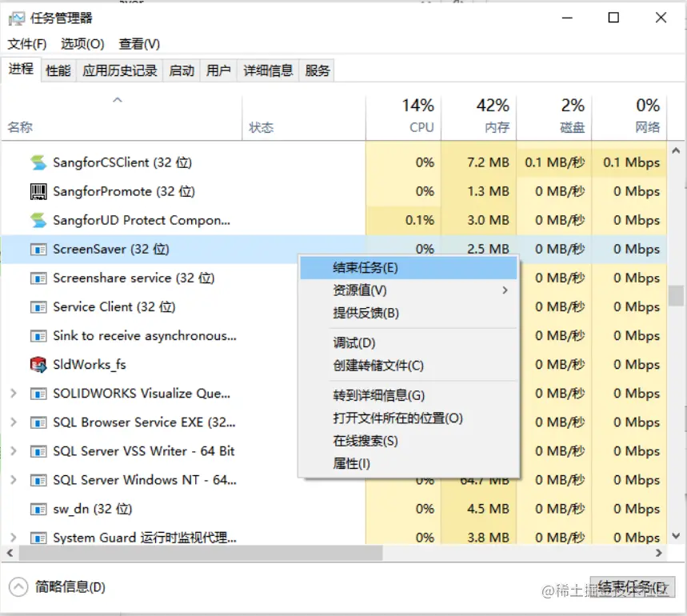Switch to the 服务 tab
Image resolution: width=687 pixels, height=616 pixels.
point(318,70)
